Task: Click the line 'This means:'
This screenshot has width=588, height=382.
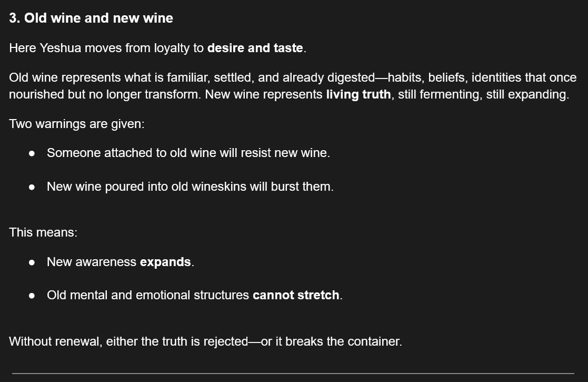Action: coord(43,232)
